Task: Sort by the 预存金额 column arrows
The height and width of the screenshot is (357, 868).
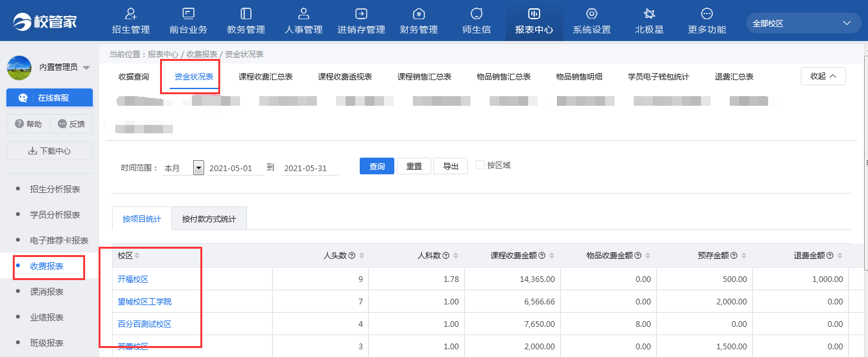Action: click(x=744, y=256)
